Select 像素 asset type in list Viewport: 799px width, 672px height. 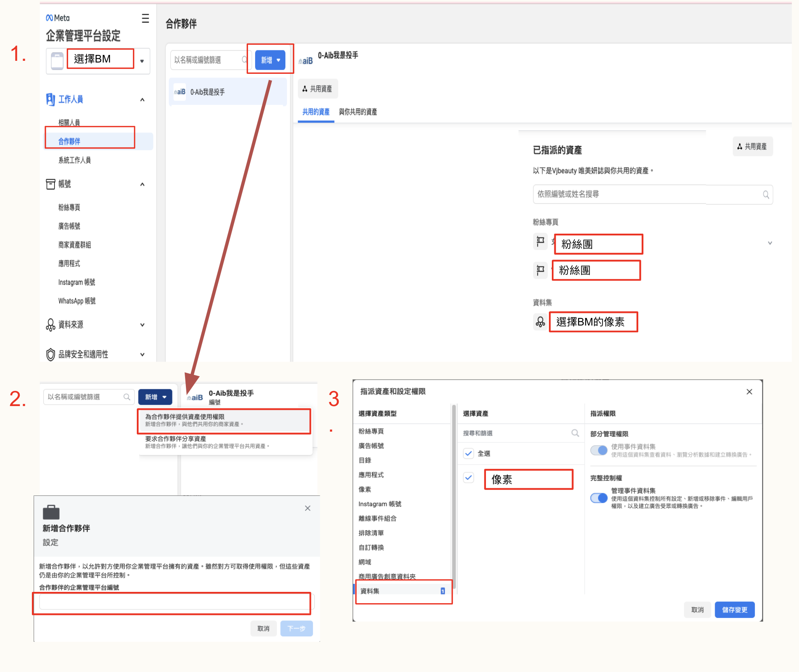365,490
